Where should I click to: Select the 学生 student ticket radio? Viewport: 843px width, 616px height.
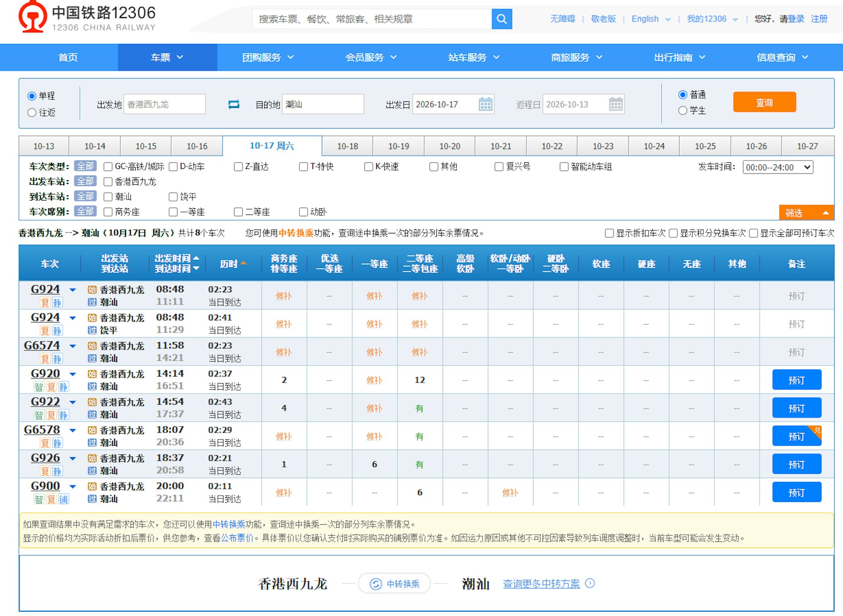[682, 111]
